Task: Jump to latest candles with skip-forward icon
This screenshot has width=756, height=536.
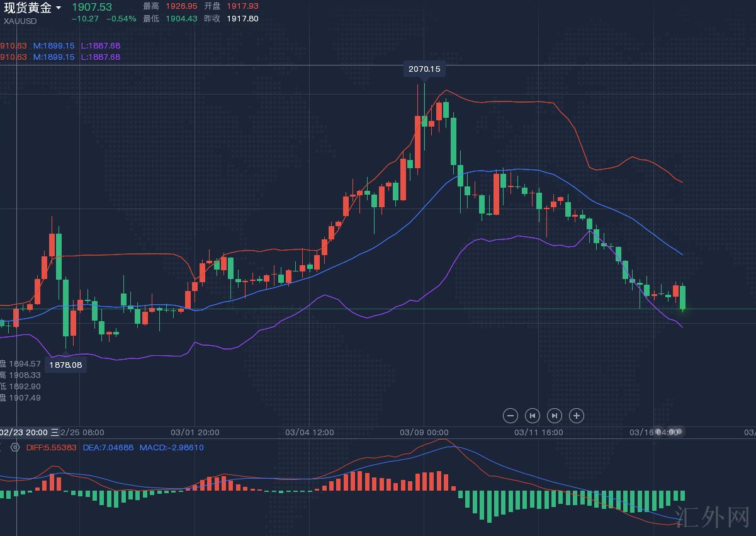Action: click(555, 416)
